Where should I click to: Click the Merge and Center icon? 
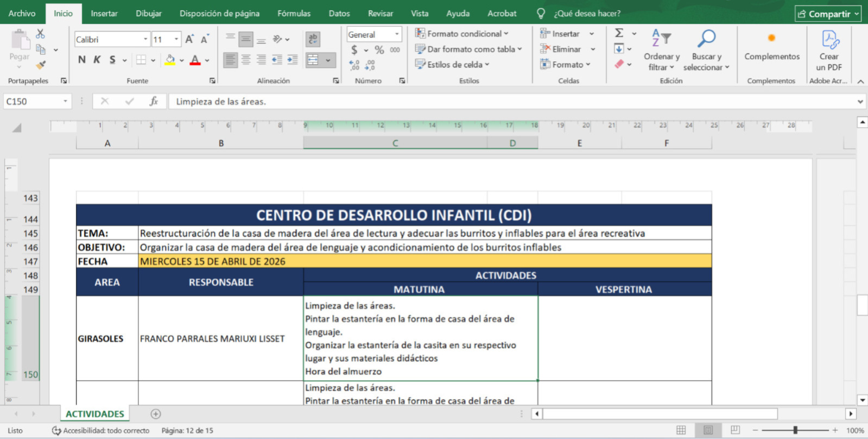point(313,60)
